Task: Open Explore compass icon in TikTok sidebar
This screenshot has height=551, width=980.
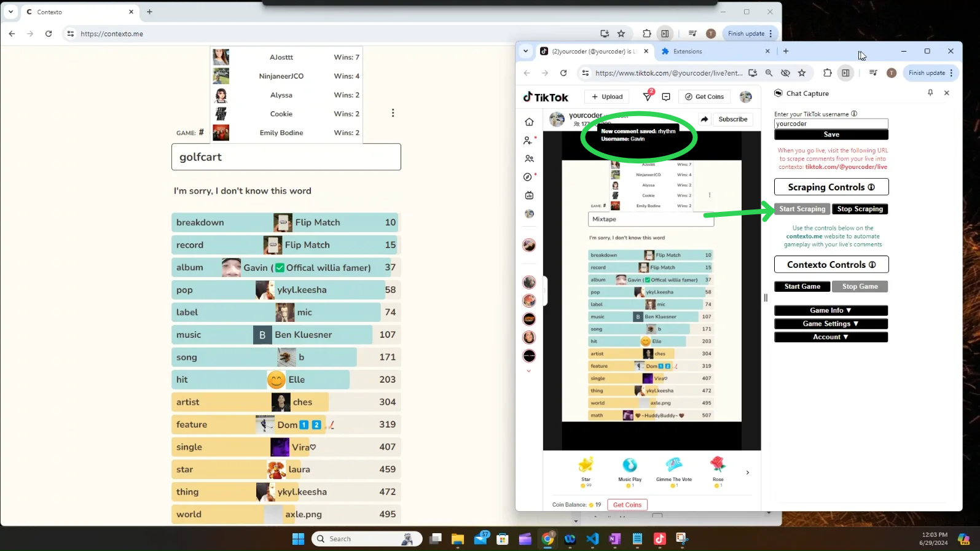Action: pyautogui.click(x=528, y=177)
